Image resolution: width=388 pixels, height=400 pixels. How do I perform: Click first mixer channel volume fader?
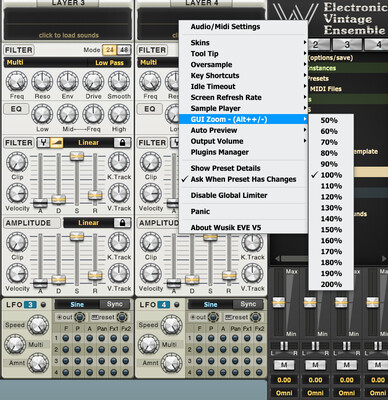click(x=279, y=303)
